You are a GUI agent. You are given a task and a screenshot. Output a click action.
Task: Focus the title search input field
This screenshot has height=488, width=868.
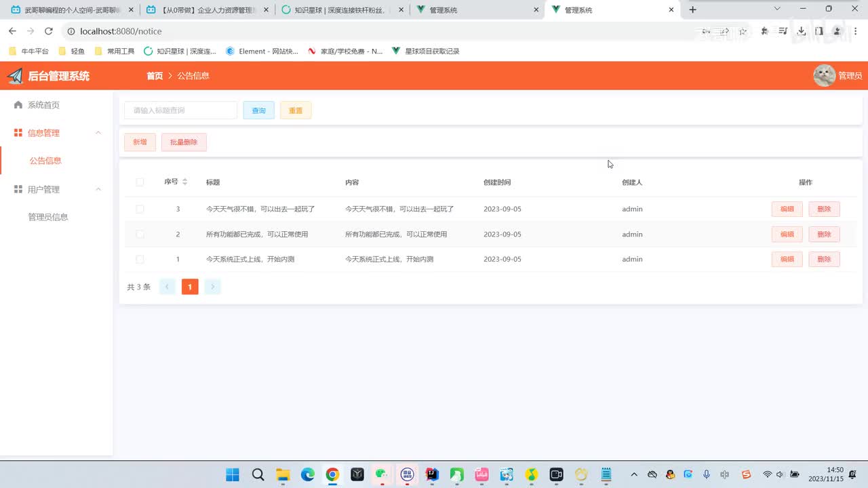pos(180,110)
